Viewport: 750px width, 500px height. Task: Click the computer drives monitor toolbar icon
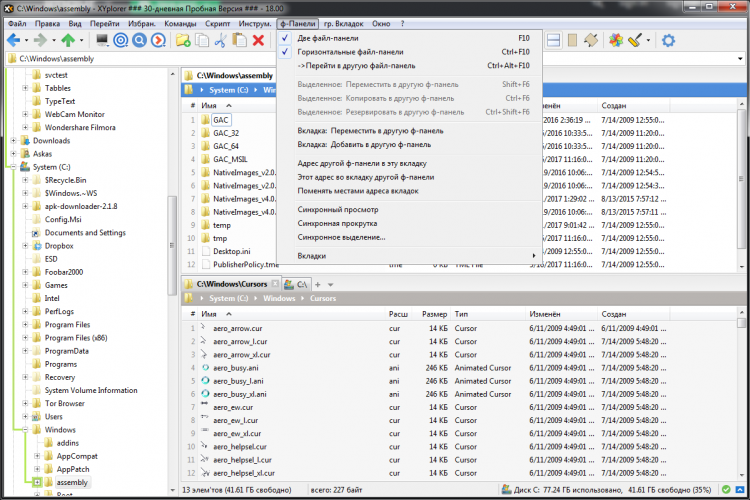click(102, 41)
